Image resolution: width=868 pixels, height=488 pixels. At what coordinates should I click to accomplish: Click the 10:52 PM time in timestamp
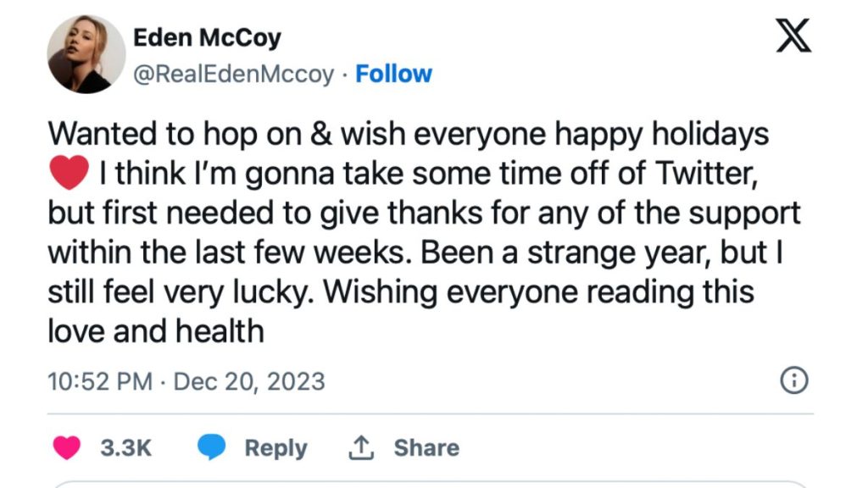point(100,381)
